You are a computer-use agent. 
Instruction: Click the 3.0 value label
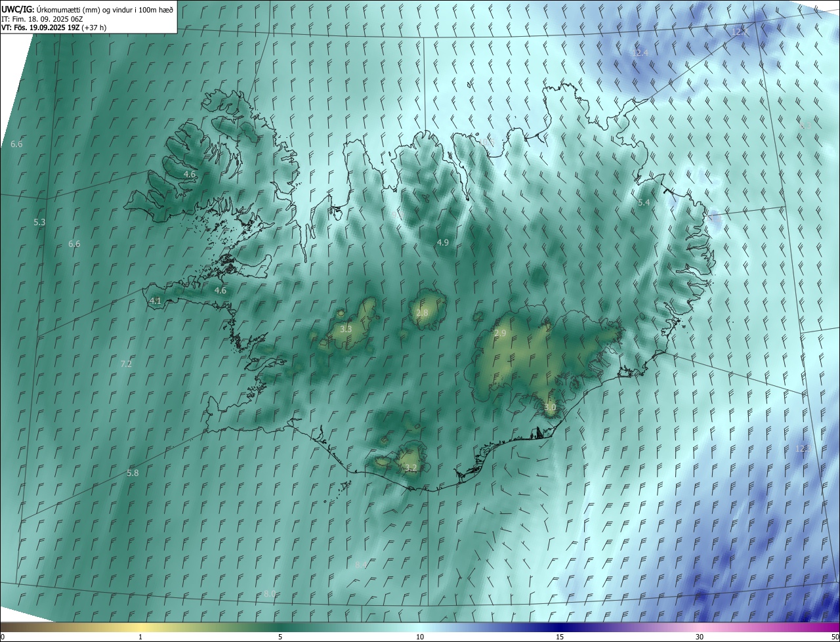click(550, 408)
